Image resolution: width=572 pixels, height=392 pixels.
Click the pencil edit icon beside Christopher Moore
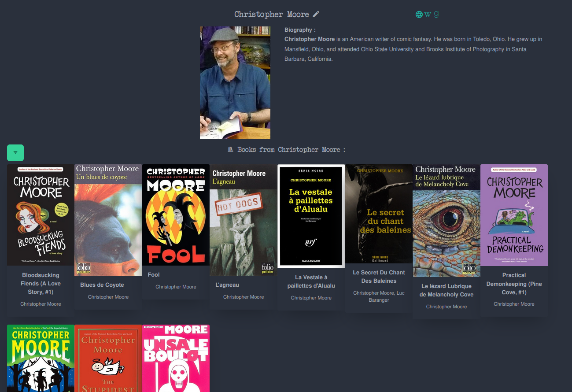[x=316, y=14]
